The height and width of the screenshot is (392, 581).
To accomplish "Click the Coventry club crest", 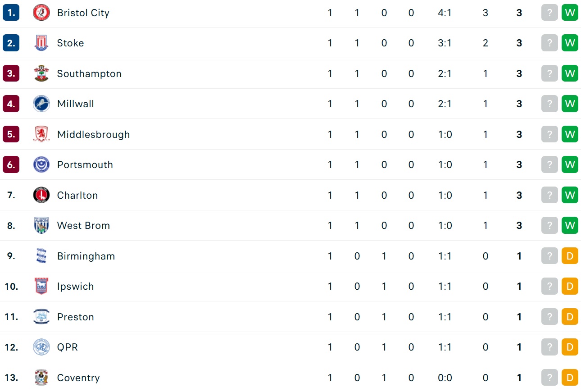I will (41, 378).
